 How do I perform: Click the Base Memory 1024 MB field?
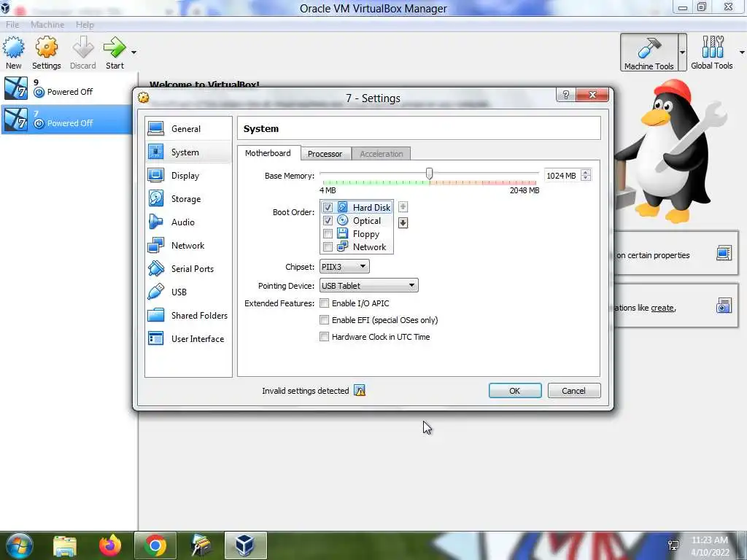pos(562,175)
